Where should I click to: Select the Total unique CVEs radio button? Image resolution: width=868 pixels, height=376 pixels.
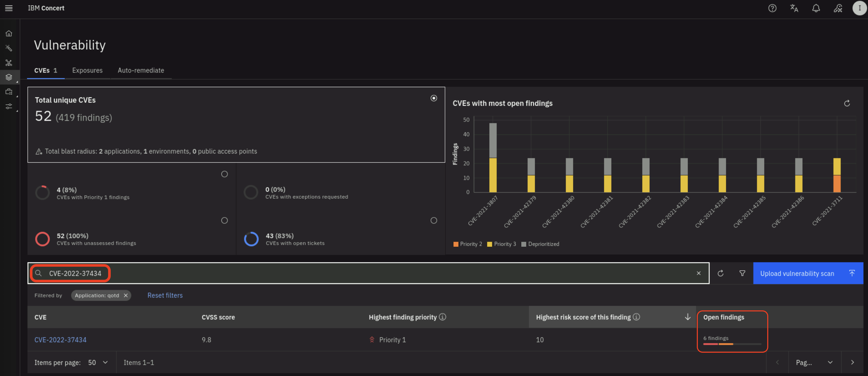click(434, 98)
